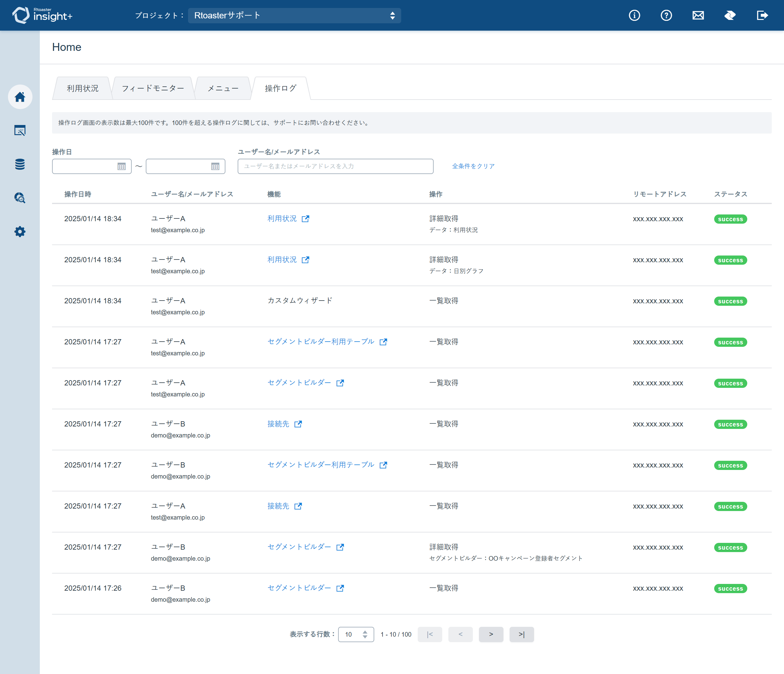
Task: Click the start 操作日 date field
Action: (x=92, y=167)
